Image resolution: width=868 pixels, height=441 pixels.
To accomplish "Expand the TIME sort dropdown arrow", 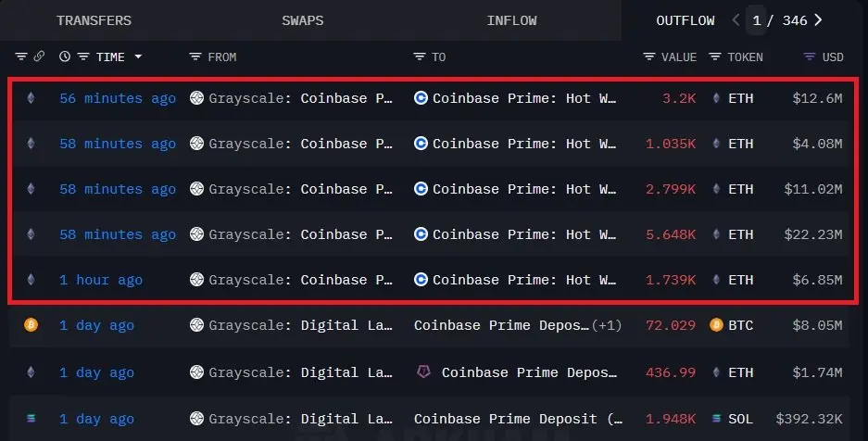I will pos(138,57).
